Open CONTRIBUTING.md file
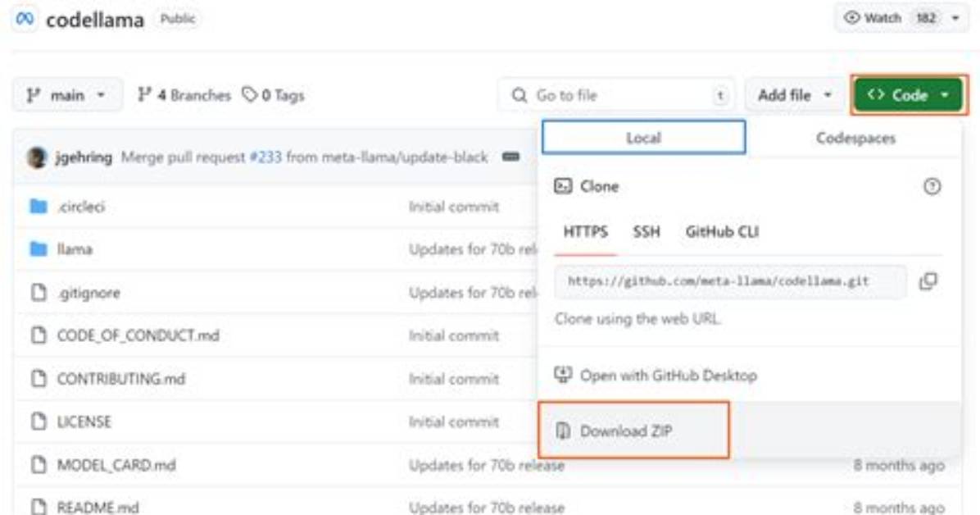This screenshot has height=515, width=980. (121, 379)
